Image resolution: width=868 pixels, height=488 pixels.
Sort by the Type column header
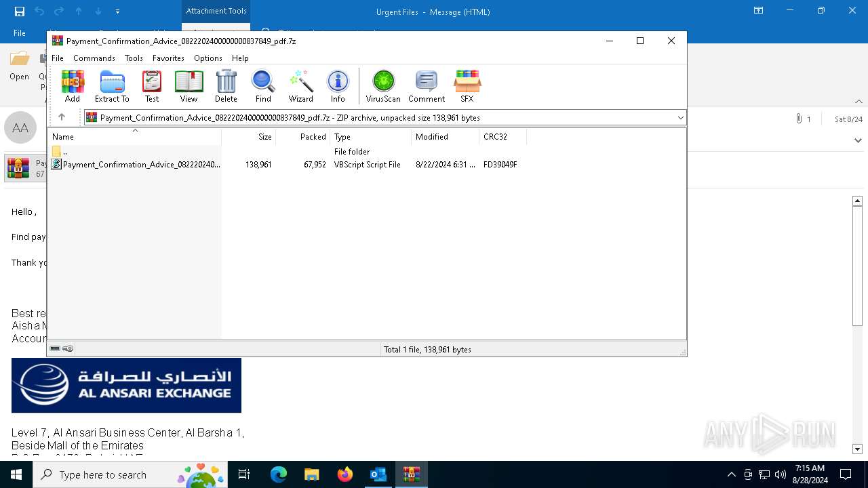click(371, 137)
